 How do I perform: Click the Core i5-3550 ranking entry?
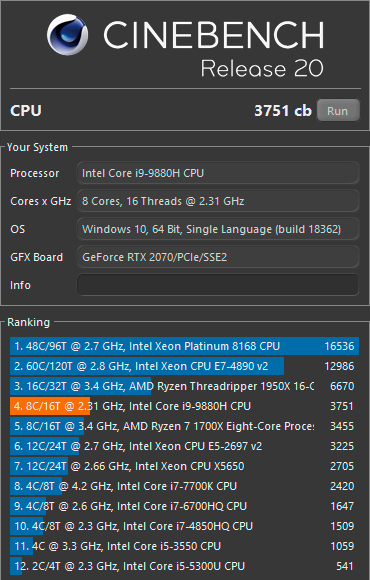pyautogui.click(x=184, y=546)
